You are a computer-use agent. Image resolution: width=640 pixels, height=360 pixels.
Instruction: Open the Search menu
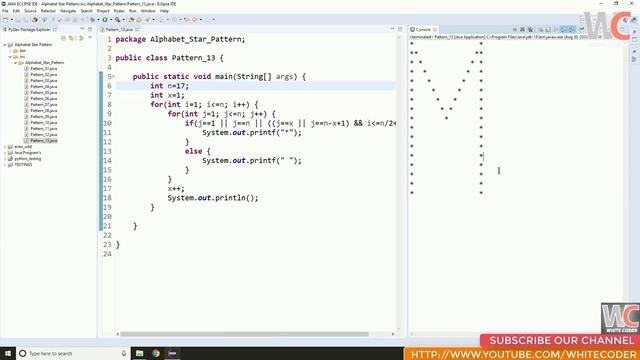[86, 11]
